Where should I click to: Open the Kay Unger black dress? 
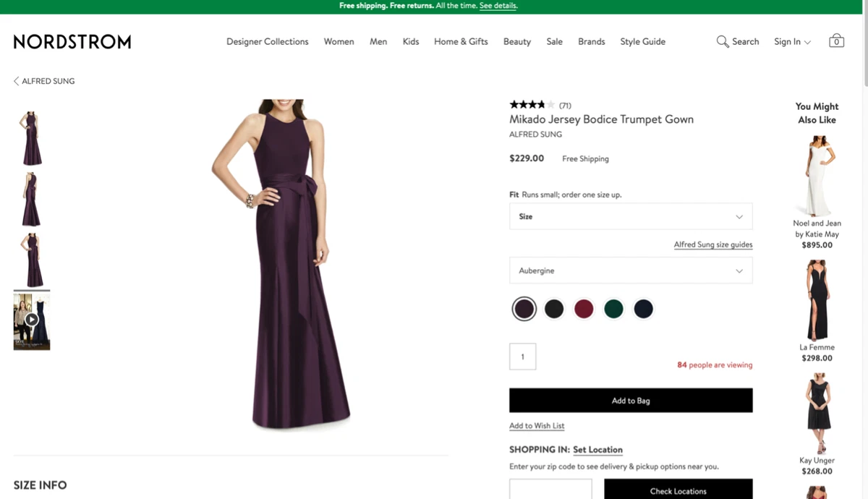[x=817, y=414]
